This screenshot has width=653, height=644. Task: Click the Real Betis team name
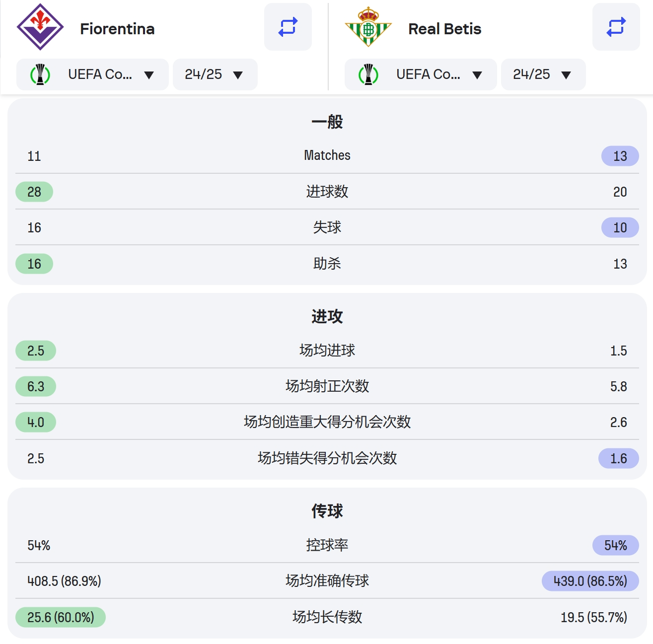click(445, 29)
